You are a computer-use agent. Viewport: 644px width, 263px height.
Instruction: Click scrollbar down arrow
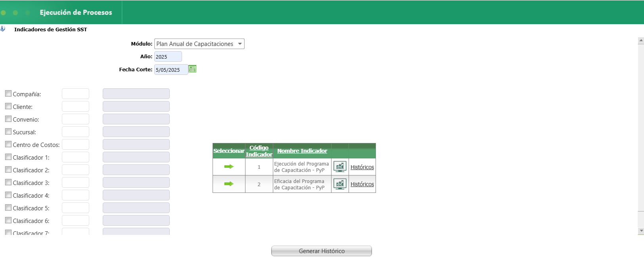tap(641, 231)
